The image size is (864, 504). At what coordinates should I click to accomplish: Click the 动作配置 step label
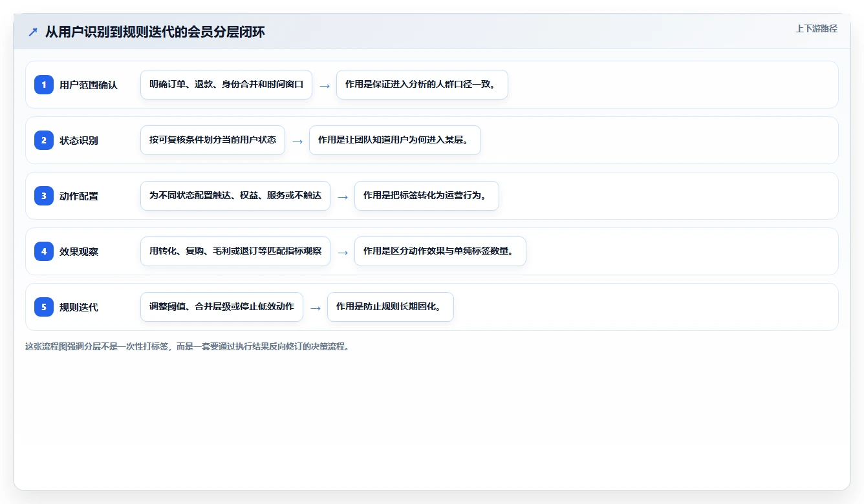pos(79,196)
